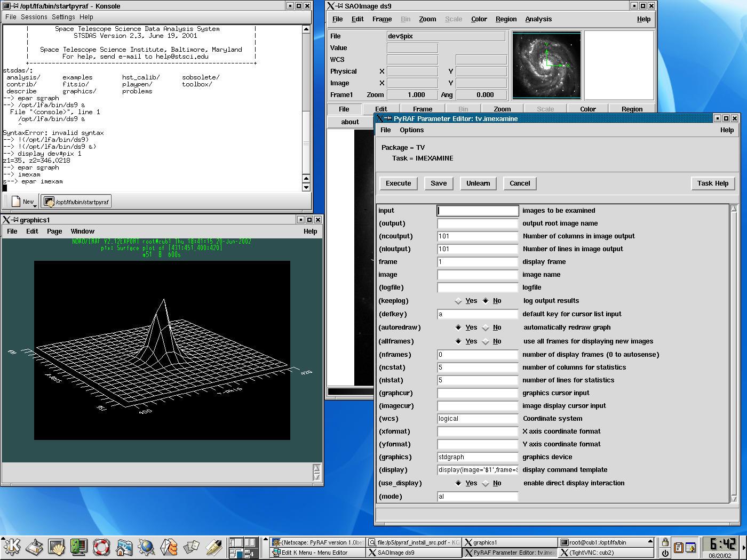Launch the Konqueror globe web browser icon
This screenshot has width=747, height=560.
[146, 547]
